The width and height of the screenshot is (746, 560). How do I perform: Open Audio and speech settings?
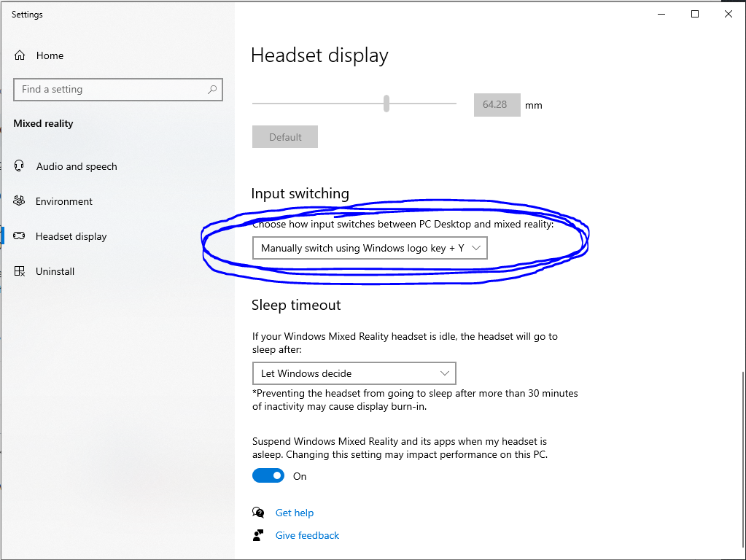click(x=77, y=166)
